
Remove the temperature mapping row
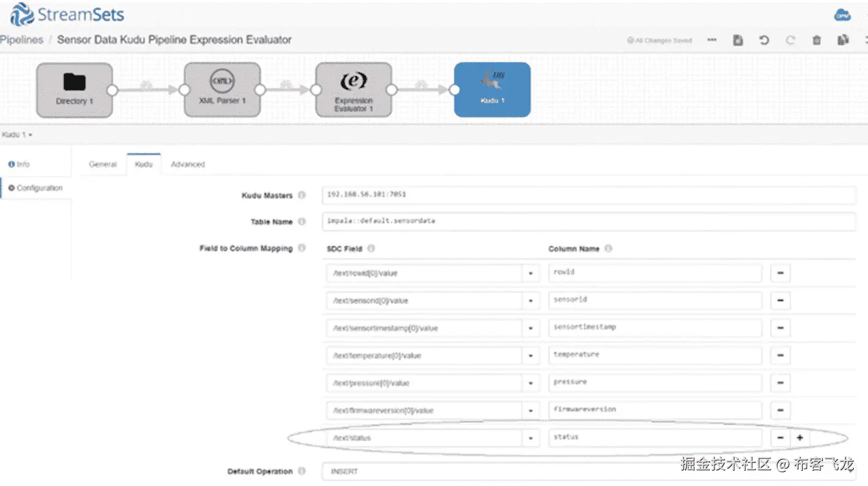coord(780,355)
